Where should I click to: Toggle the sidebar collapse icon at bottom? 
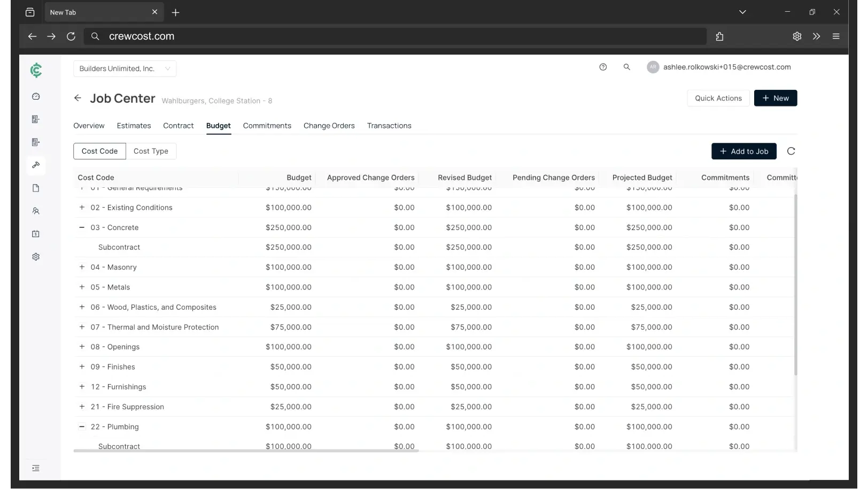(36, 468)
